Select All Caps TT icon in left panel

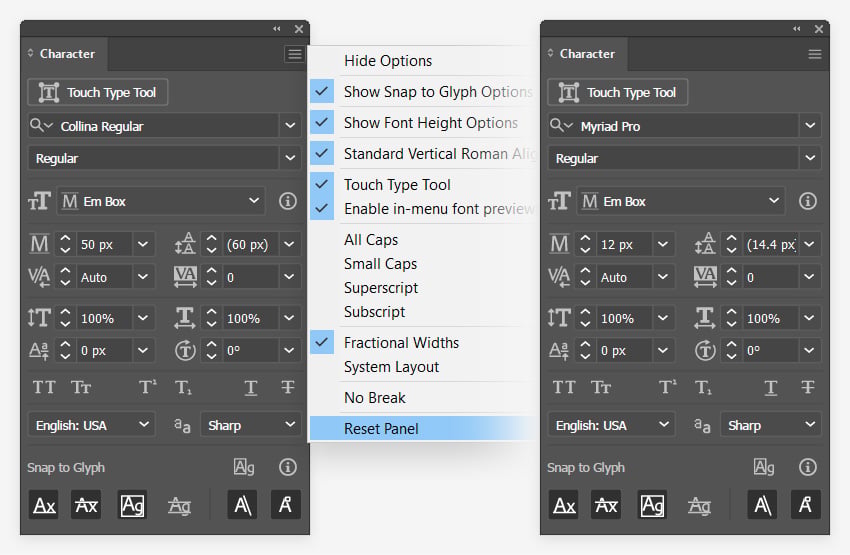[x=44, y=387]
